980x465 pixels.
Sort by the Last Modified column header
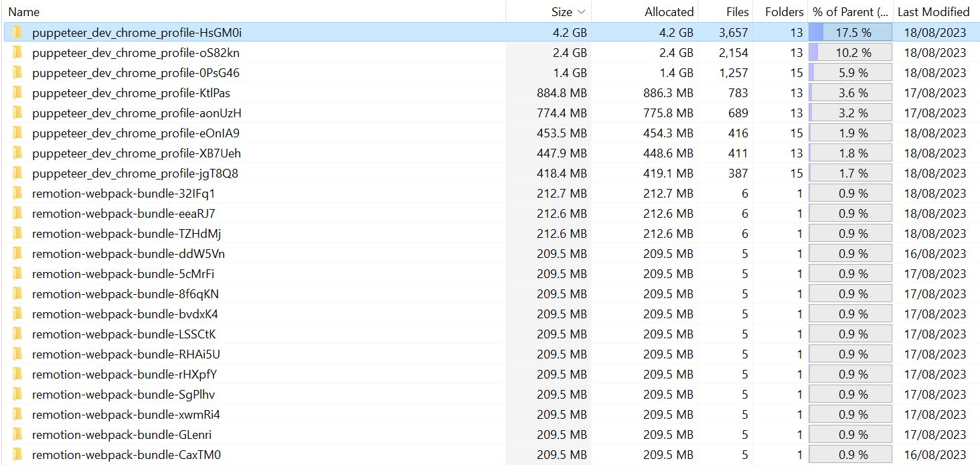tap(933, 11)
